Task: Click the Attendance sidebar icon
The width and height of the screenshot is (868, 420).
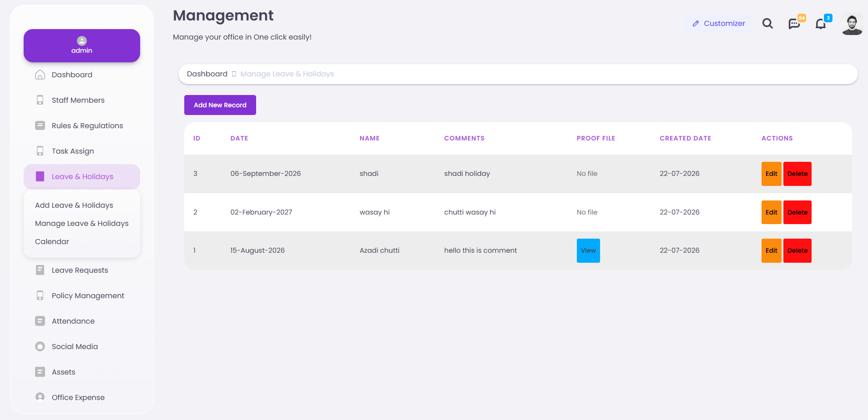Action: tap(40, 321)
